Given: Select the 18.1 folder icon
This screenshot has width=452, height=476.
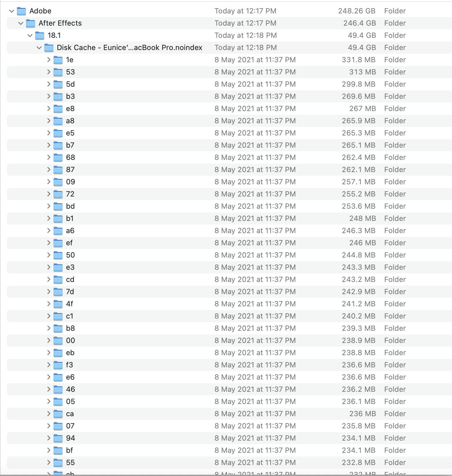Looking at the screenshot, I should [x=40, y=36].
